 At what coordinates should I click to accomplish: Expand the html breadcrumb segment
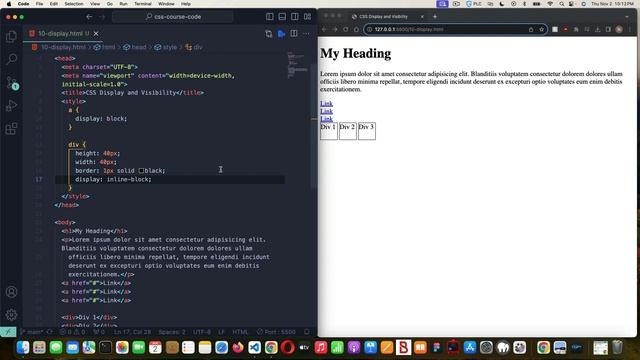pos(104,47)
